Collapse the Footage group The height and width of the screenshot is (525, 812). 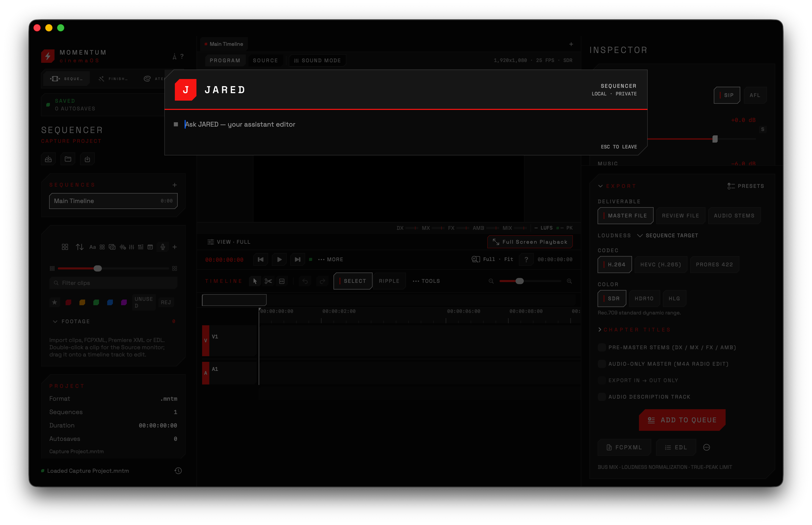pyautogui.click(x=55, y=321)
